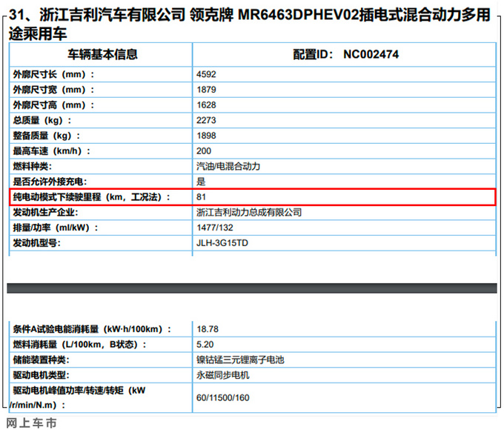Click the energy consumption value '18.78'
504x430 pixels.
[x=208, y=329]
